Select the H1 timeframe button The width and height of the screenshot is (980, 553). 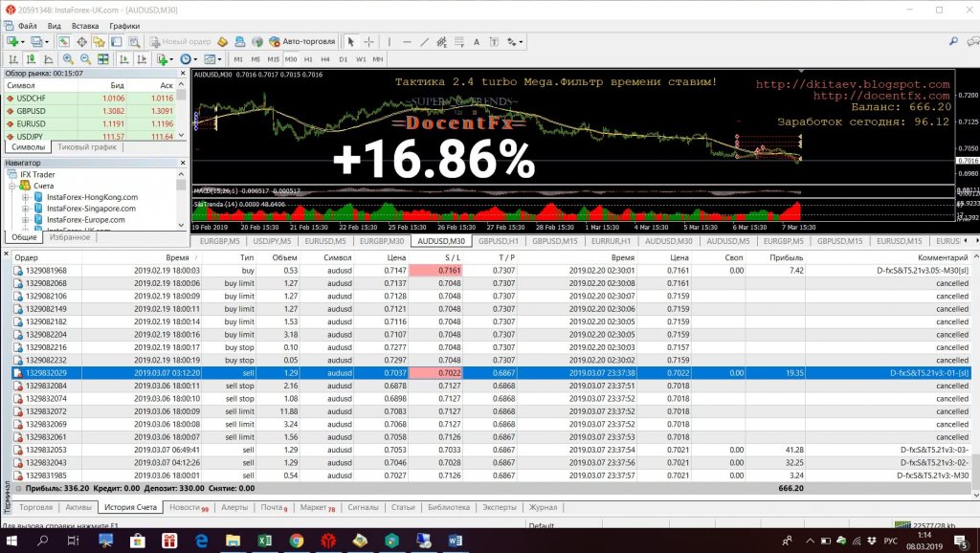point(308,59)
